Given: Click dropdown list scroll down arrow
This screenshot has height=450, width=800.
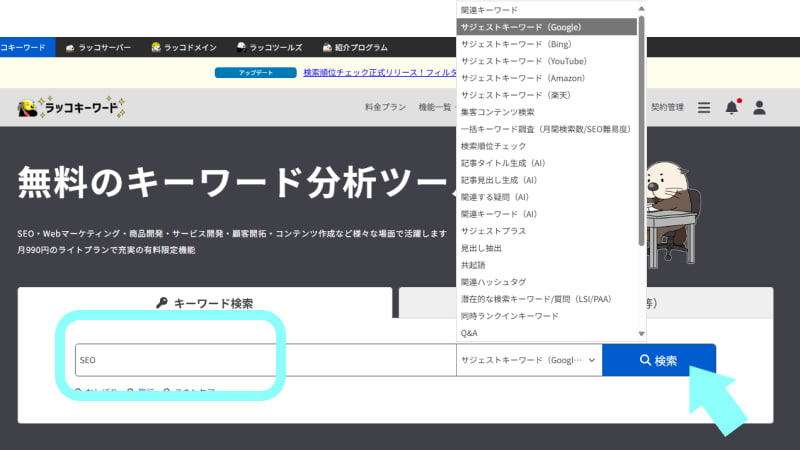Looking at the screenshot, I should (x=641, y=334).
